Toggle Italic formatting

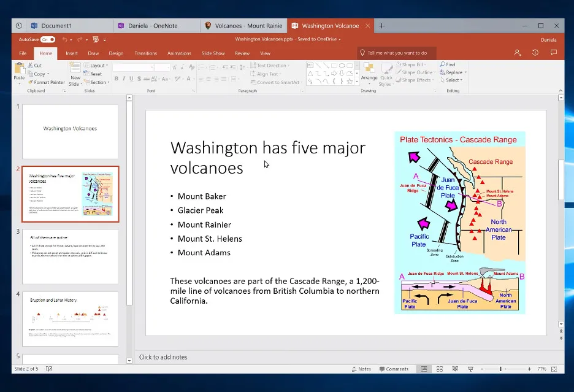click(124, 79)
